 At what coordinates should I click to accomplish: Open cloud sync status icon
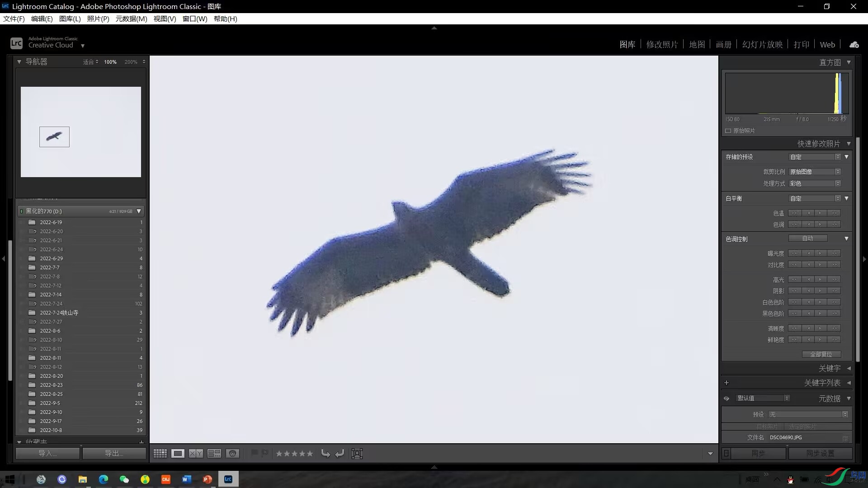[x=854, y=44]
